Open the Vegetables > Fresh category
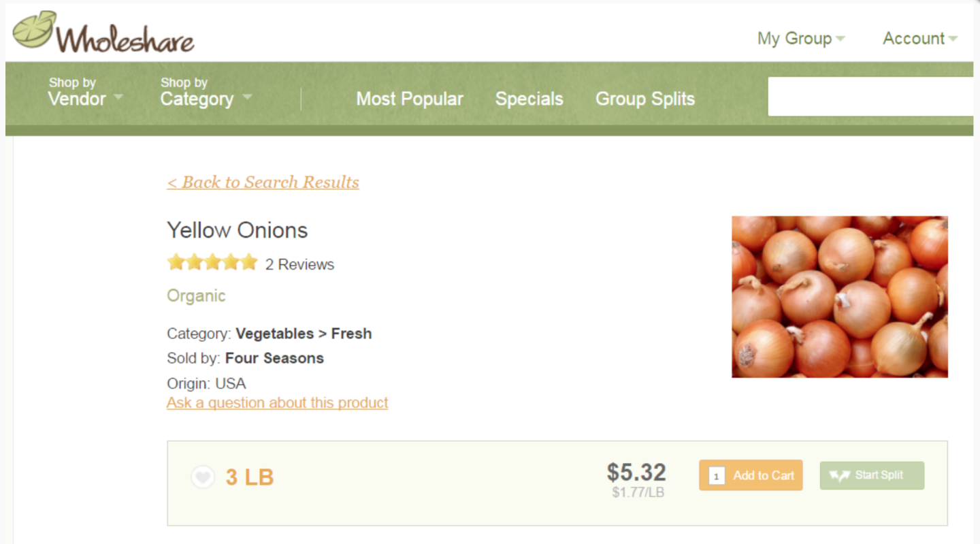 [304, 334]
